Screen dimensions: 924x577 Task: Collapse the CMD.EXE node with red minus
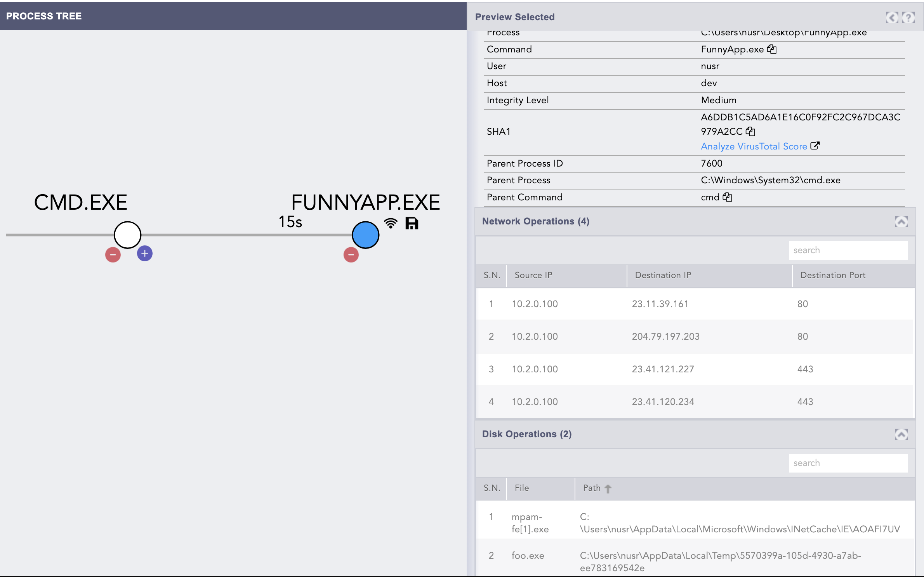[x=113, y=255]
